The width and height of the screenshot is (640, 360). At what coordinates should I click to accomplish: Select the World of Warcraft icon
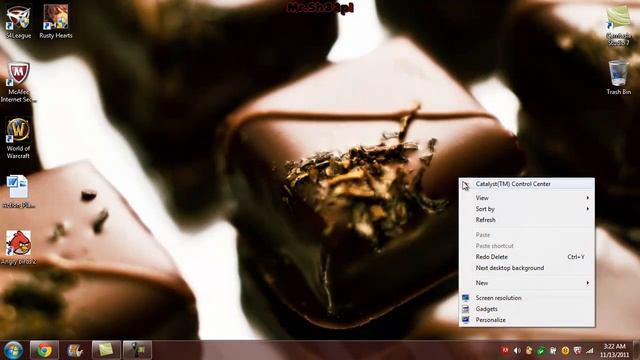(18, 138)
